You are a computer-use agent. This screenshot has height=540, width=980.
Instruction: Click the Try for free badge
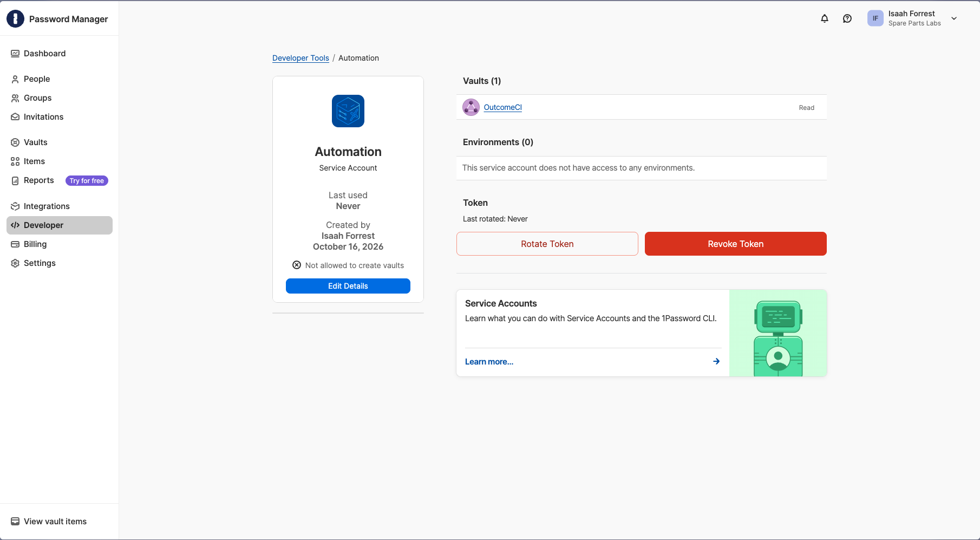click(x=87, y=181)
